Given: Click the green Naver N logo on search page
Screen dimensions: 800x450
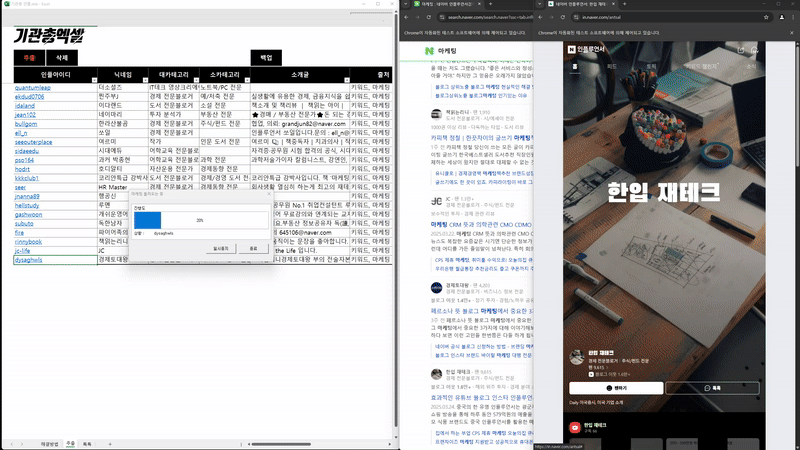Looking at the screenshot, I should coord(429,51).
